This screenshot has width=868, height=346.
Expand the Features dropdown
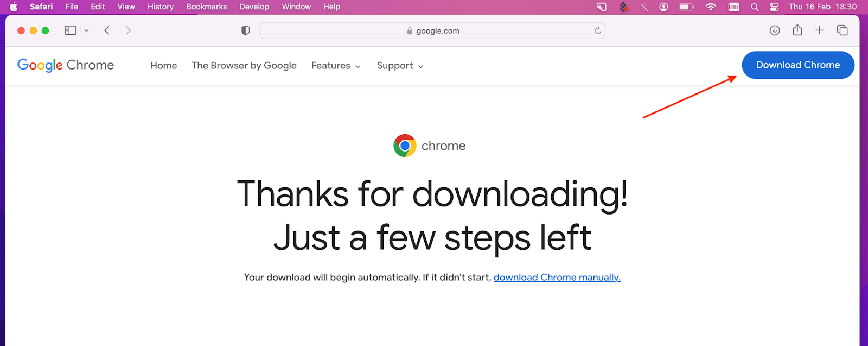[336, 66]
